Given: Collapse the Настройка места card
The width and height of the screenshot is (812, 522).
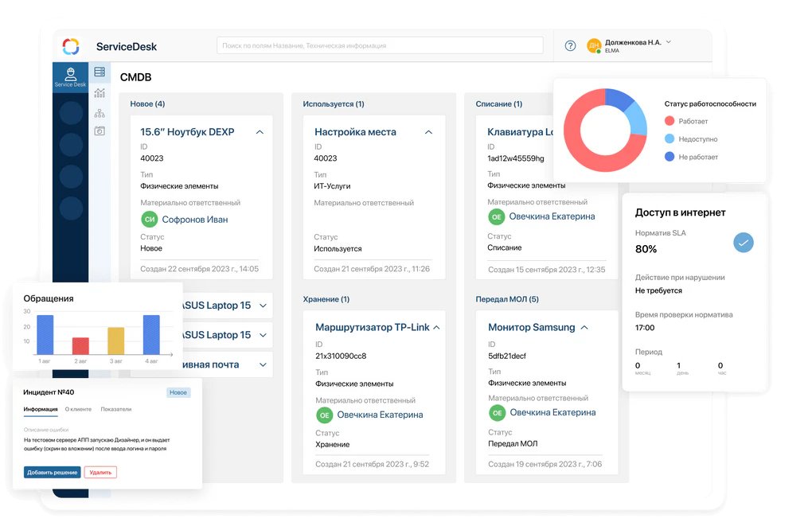Looking at the screenshot, I should coord(429,133).
